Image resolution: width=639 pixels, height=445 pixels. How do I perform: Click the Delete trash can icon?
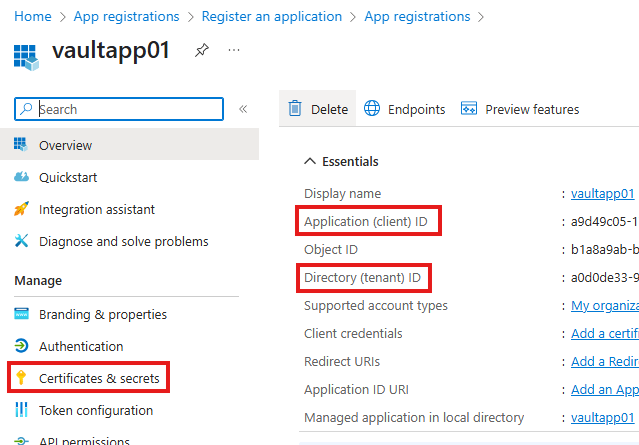coord(295,109)
